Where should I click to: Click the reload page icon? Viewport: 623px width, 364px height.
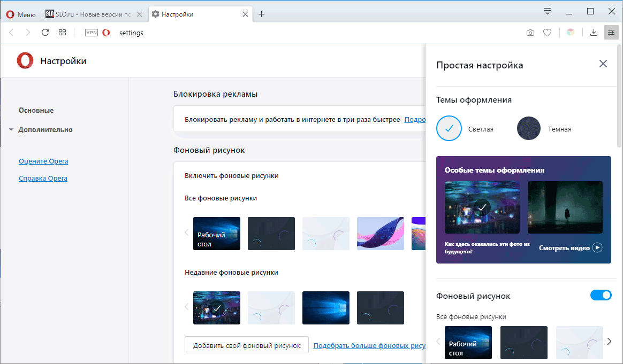[45, 33]
